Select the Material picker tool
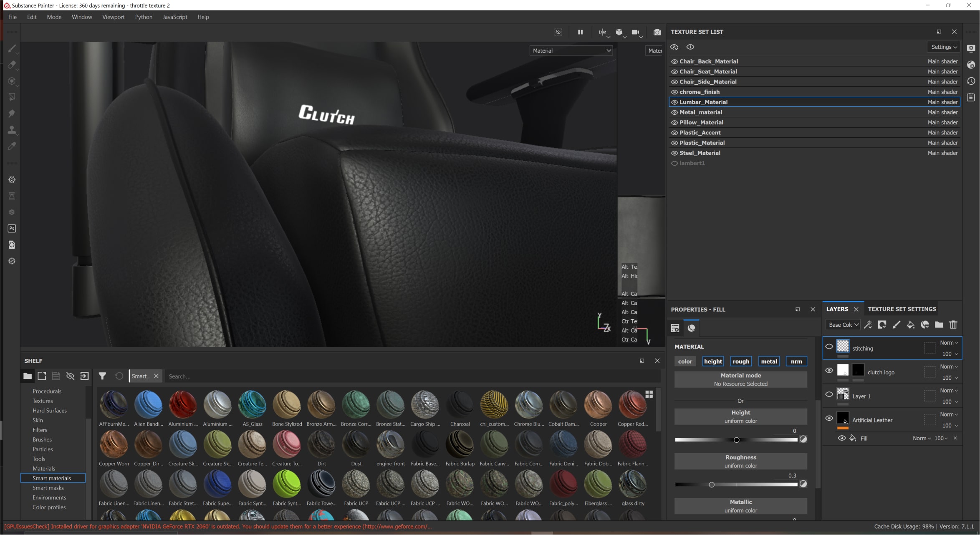This screenshot has height=535, width=980. click(12, 146)
